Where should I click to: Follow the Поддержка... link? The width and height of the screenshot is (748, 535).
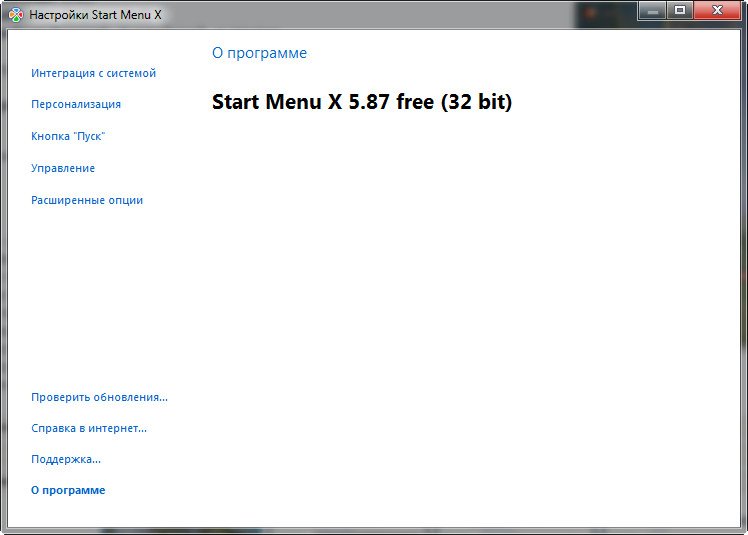[x=66, y=459]
